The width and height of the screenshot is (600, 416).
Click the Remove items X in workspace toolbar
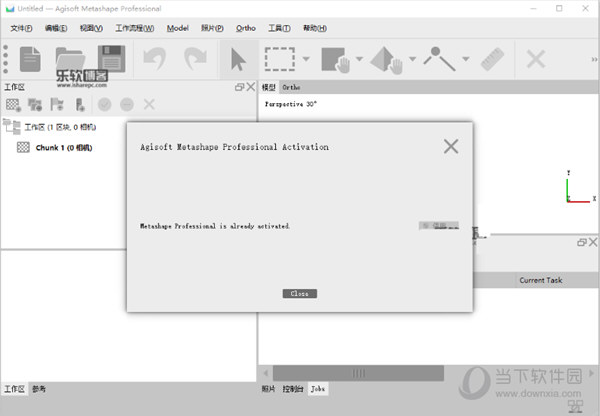point(149,104)
